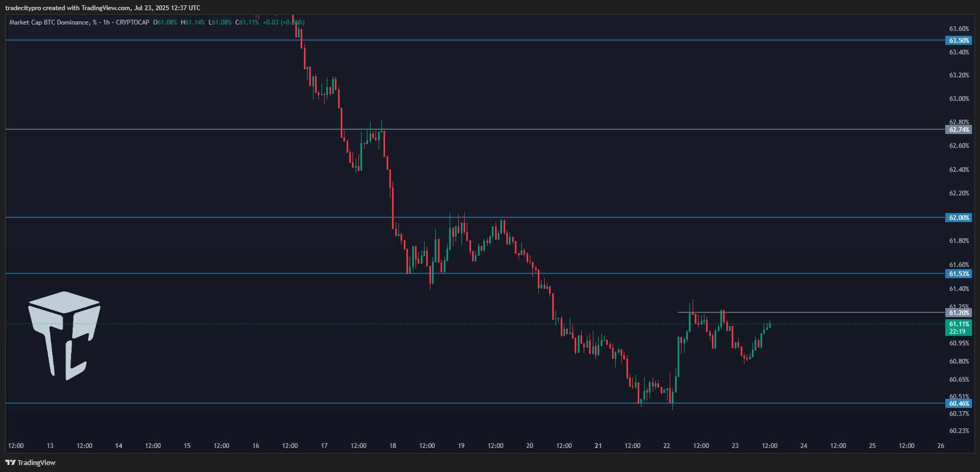This screenshot has height=472, width=980.
Task: Click date 22 on the time axis
Action: pos(667,446)
